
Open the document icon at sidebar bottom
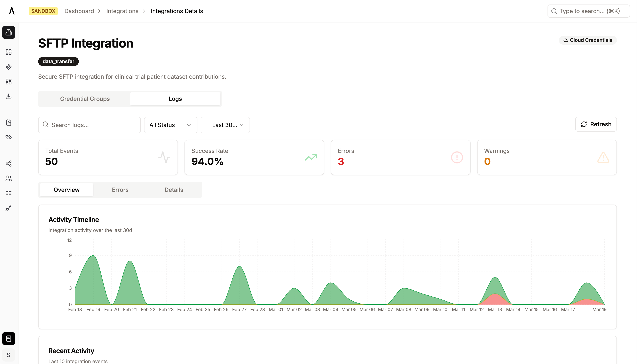coord(8,339)
